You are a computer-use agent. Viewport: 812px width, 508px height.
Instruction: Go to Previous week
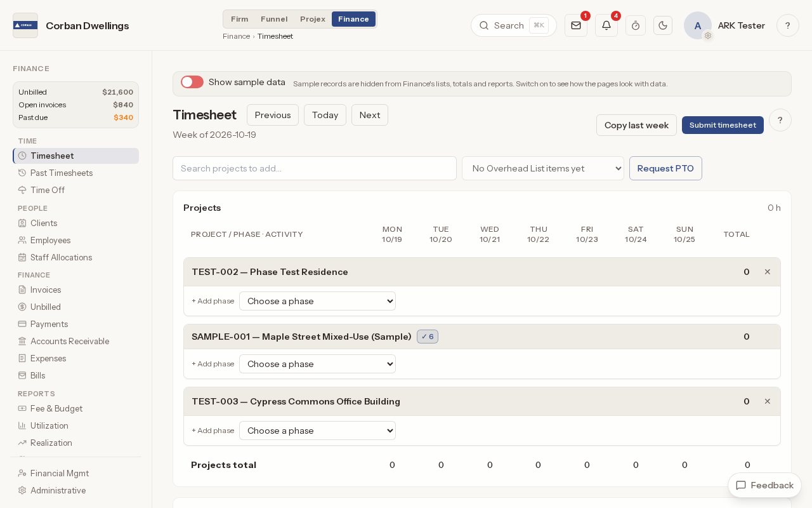coord(273,115)
